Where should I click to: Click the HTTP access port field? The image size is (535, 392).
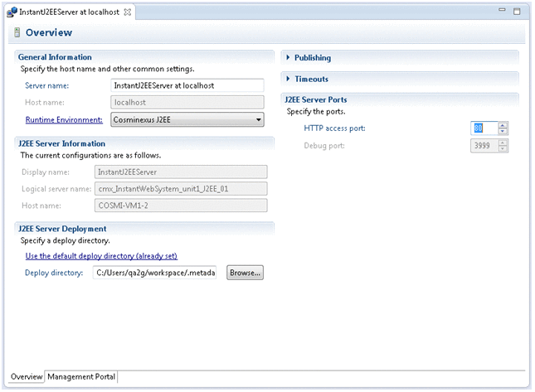click(x=484, y=128)
